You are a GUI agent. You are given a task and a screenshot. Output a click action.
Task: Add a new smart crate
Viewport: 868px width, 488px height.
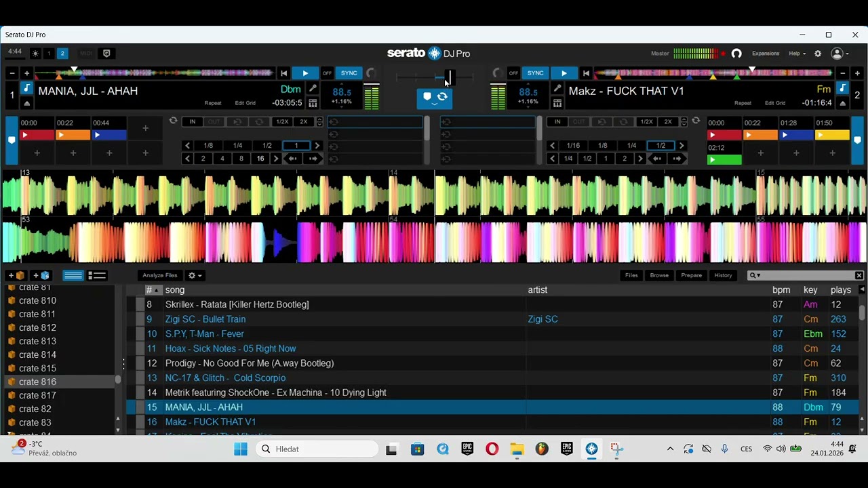pyautogui.click(x=41, y=275)
